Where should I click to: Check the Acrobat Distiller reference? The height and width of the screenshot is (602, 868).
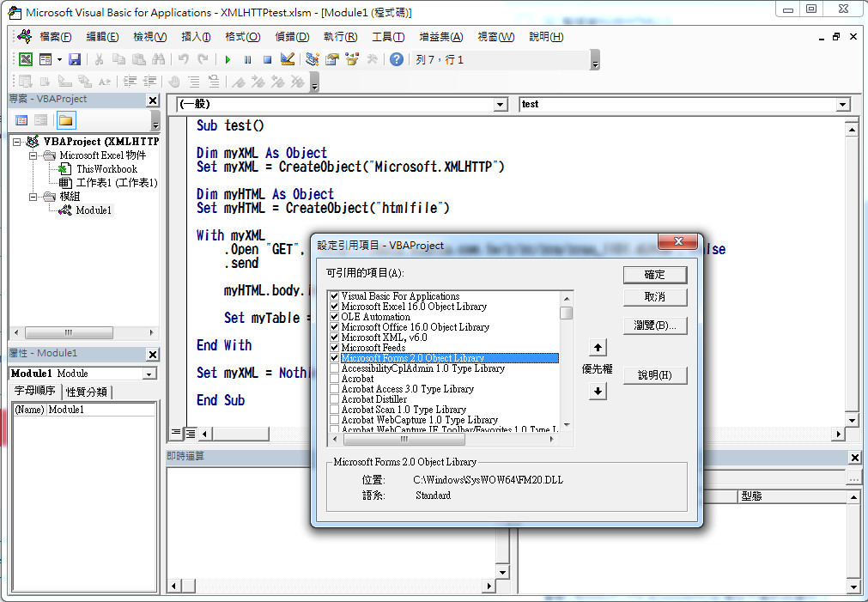tap(334, 399)
